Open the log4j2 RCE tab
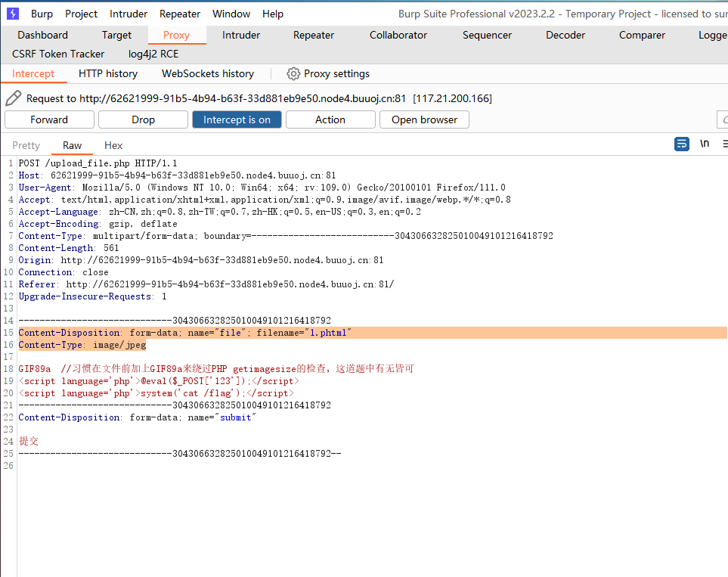 [153, 54]
